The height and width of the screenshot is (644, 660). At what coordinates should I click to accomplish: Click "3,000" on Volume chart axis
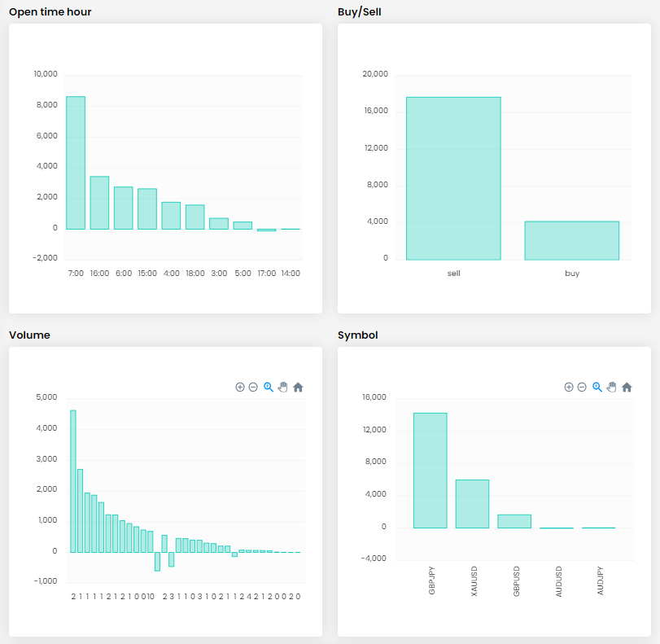[46, 459]
